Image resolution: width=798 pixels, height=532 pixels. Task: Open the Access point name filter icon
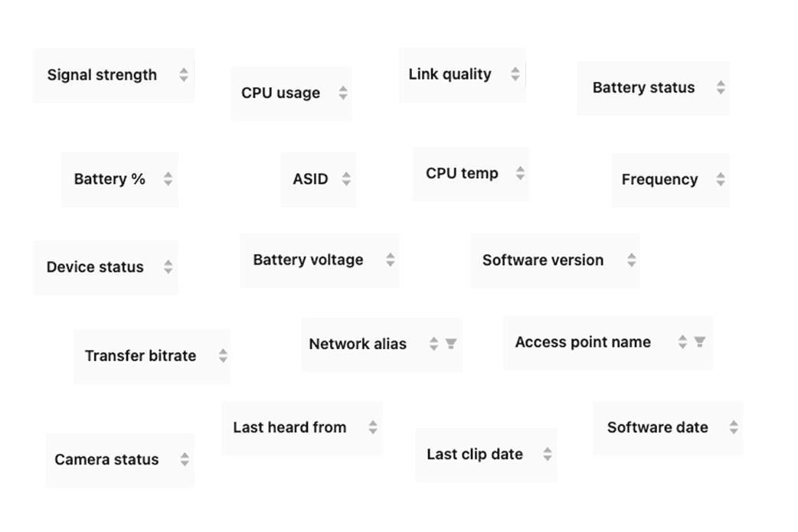click(x=699, y=343)
